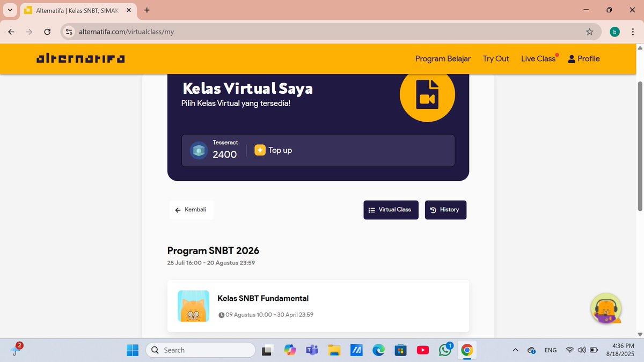
Task: Click the taskbar Search box
Action: (x=201, y=350)
